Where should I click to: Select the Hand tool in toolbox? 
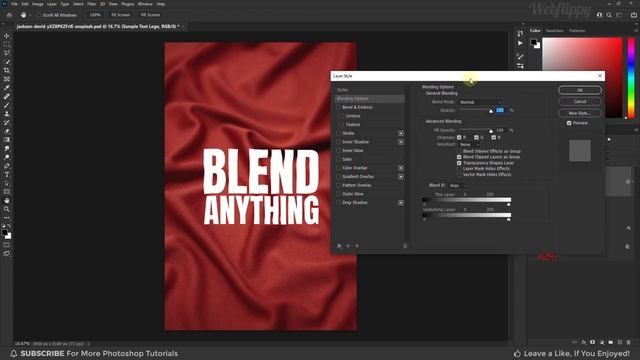(7, 200)
